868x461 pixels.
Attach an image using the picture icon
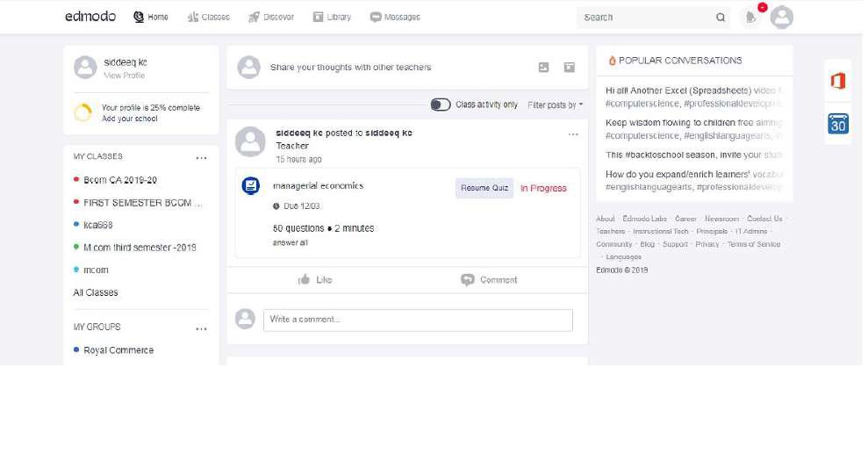543,67
